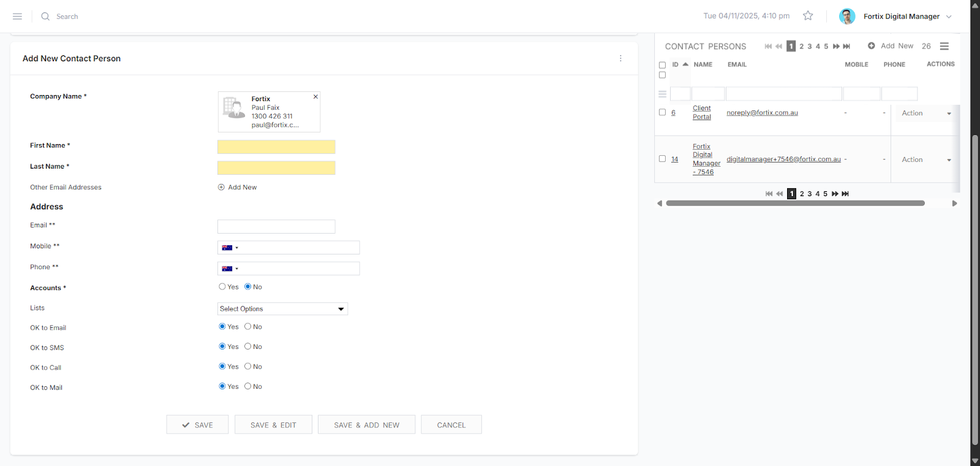
Task: Click the EMAIL column filter box
Action: (784, 94)
